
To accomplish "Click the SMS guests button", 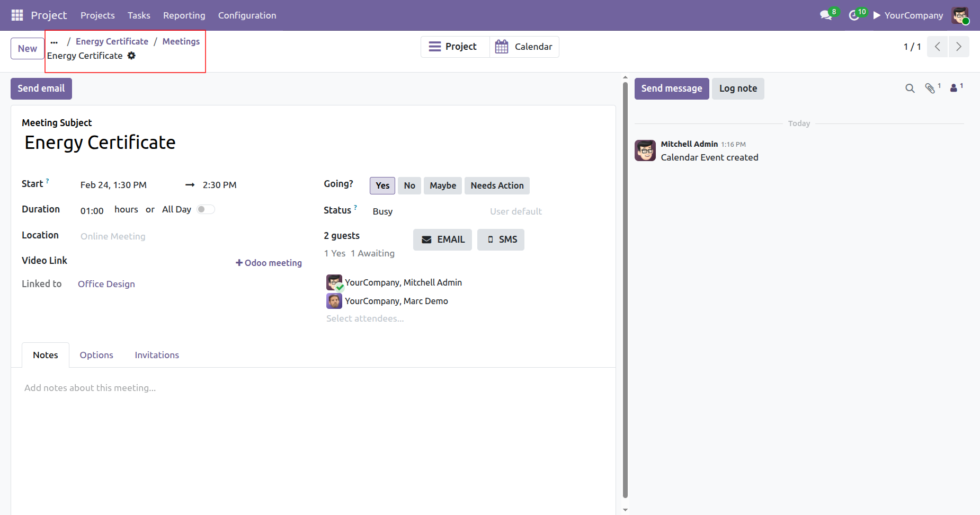I will [x=501, y=239].
